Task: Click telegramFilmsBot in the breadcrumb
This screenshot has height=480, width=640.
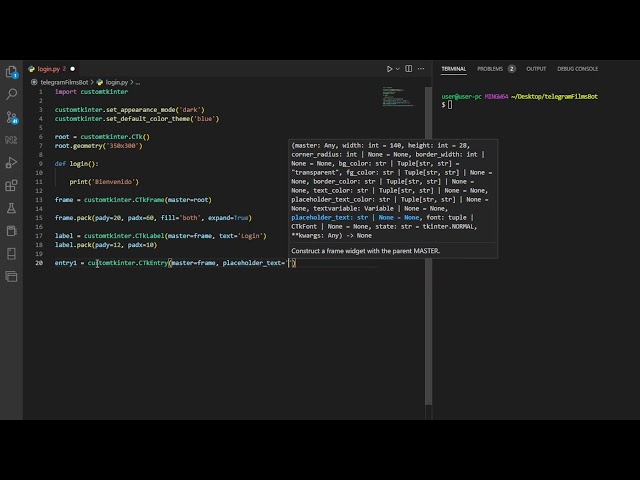Action: click(64, 82)
